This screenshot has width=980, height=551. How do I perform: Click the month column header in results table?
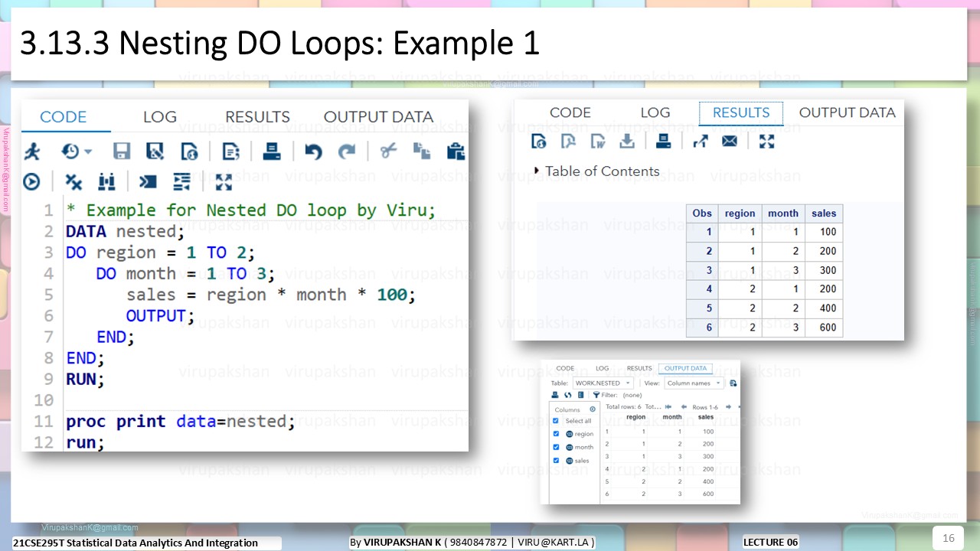tap(783, 214)
